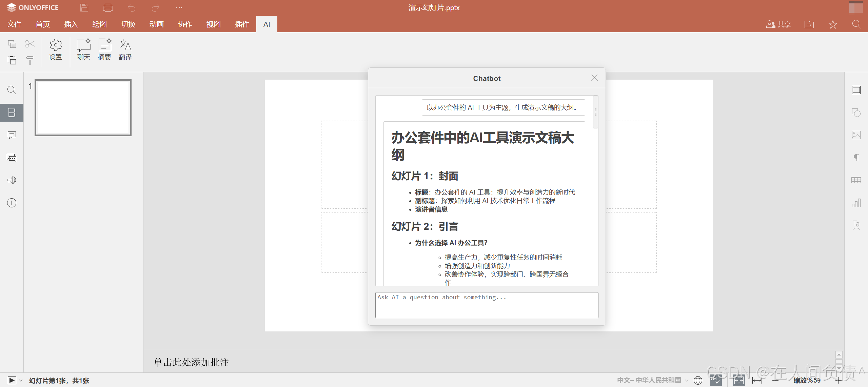Click the 共享 share button
The height and width of the screenshot is (387, 868).
pos(778,24)
